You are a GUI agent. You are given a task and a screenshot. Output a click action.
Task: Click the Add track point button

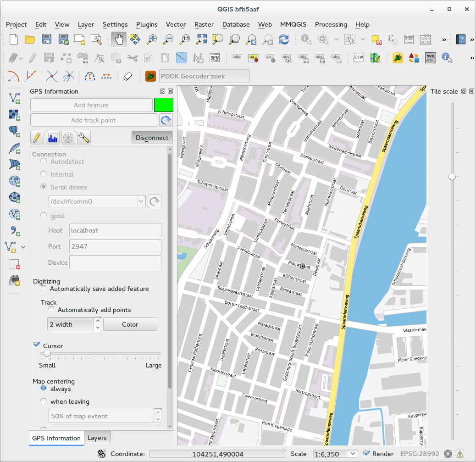point(94,120)
